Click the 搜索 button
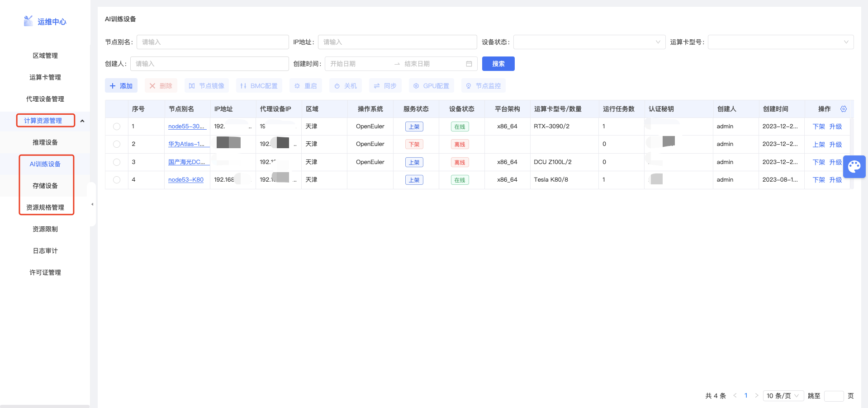The height and width of the screenshot is (408, 868). pyautogui.click(x=498, y=64)
